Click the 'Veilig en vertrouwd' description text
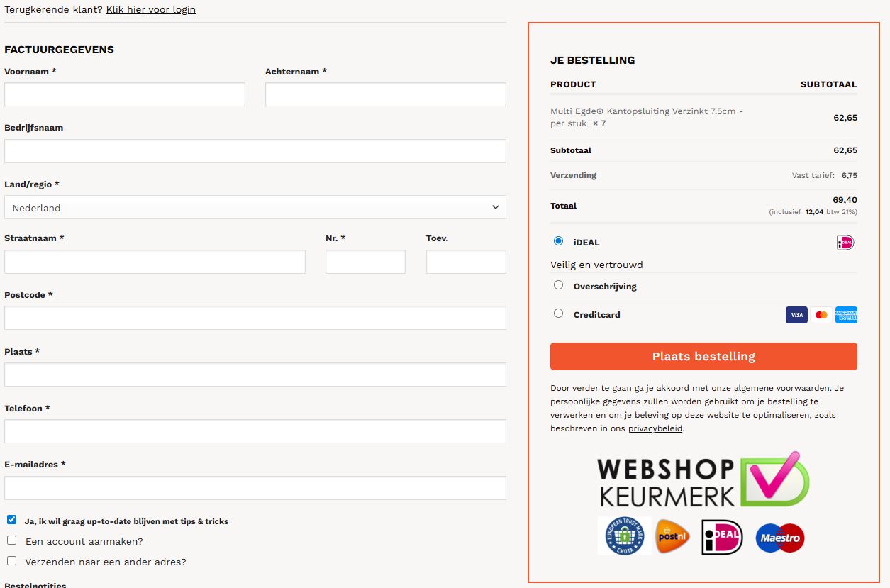 coord(596,265)
